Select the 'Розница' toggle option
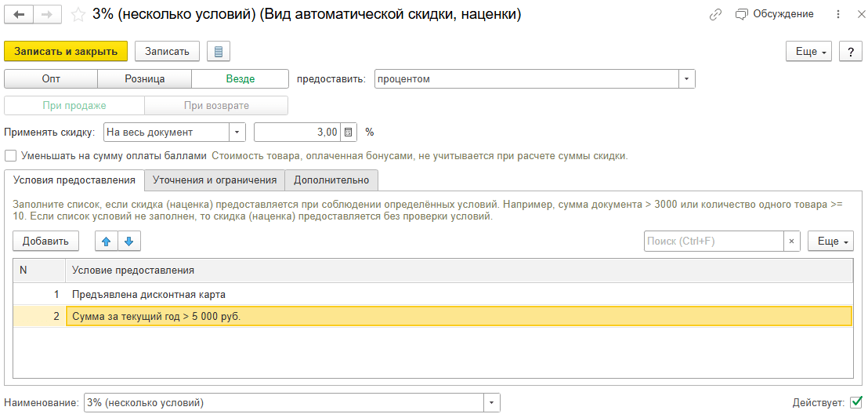This screenshot has width=868, height=414. coord(144,79)
